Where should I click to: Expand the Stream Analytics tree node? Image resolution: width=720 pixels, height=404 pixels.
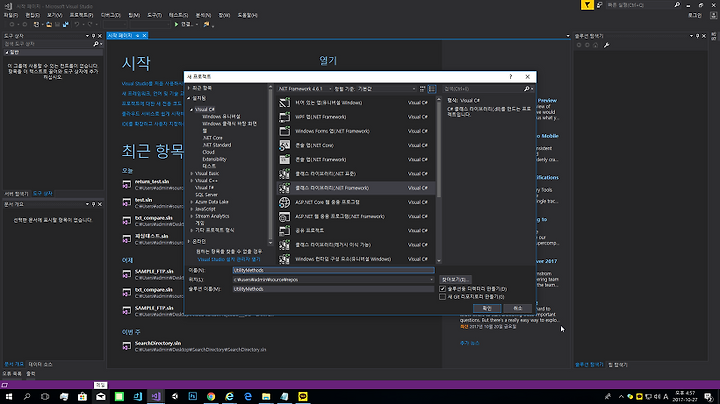tap(191, 216)
